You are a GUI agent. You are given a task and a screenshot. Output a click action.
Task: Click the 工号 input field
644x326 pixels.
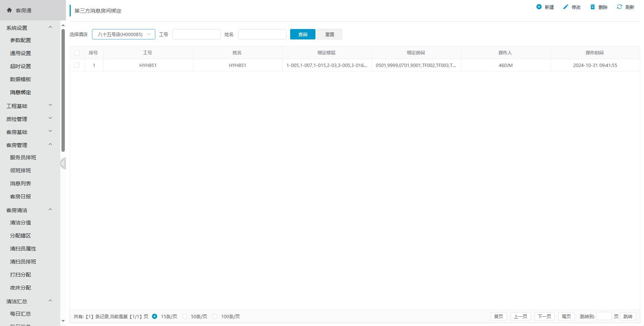pos(196,34)
